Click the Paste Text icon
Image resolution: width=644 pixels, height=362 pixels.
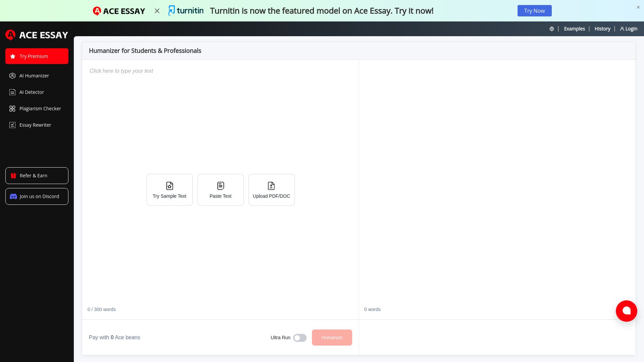[x=220, y=186]
